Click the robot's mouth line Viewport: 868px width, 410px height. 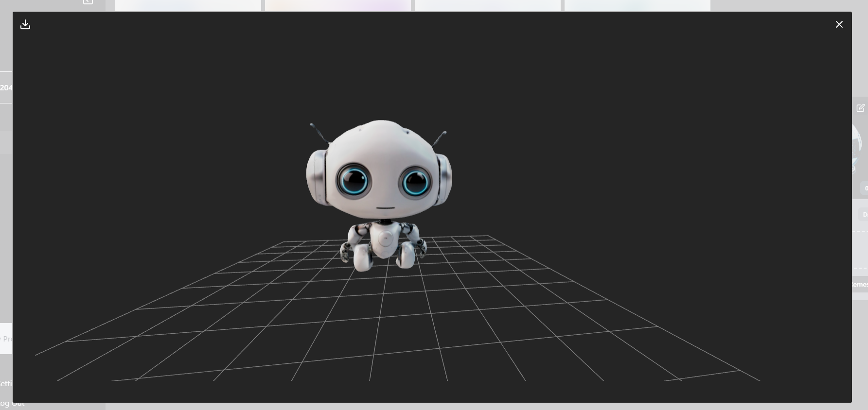click(385, 208)
